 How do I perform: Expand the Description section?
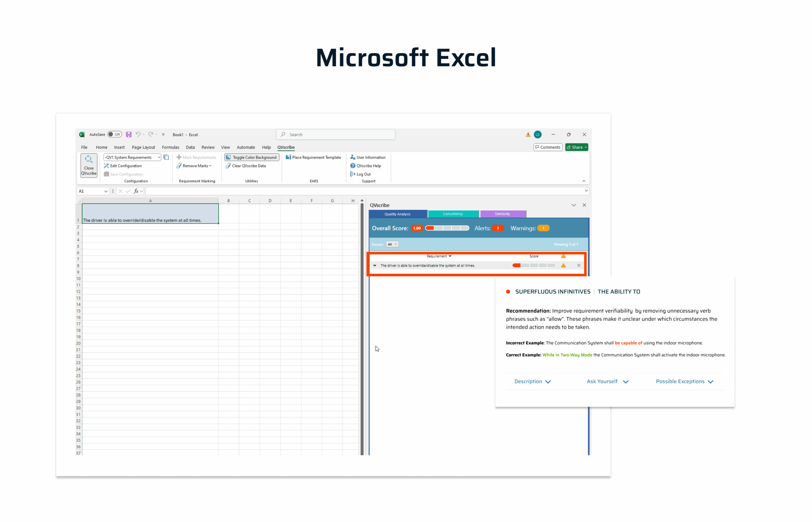[532, 381]
